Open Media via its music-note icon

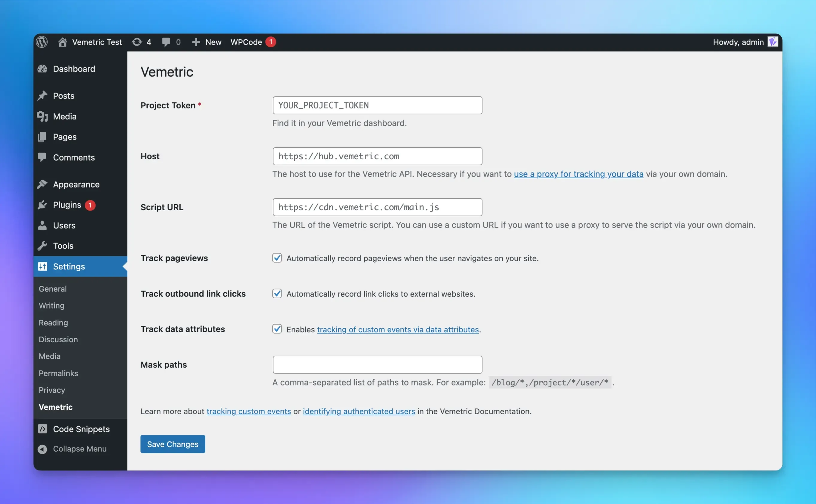coord(42,116)
